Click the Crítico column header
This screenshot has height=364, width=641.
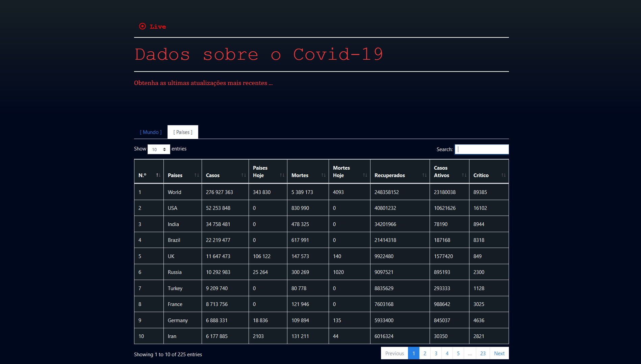click(x=489, y=171)
